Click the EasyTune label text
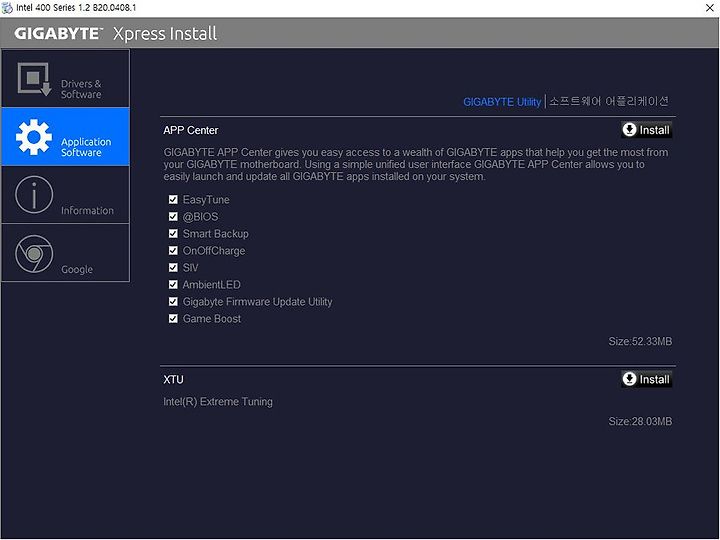Screen dimensions: 720x540 [206, 200]
